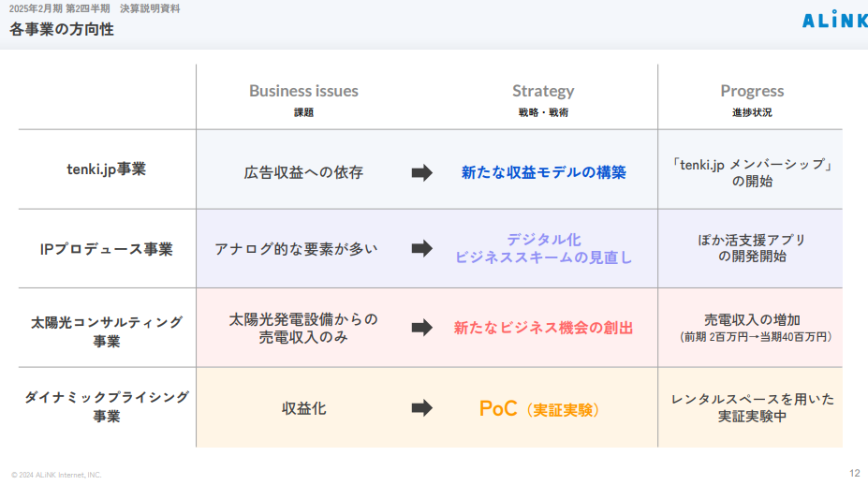Click the page number 12
Screen dimensions: 868x485
[854, 473]
